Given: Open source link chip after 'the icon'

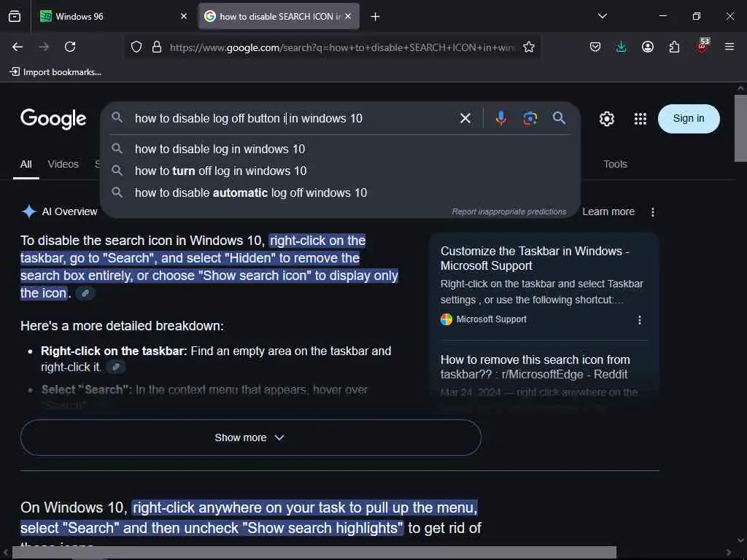Looking at the screenshot, I should [x=85, y=293].
